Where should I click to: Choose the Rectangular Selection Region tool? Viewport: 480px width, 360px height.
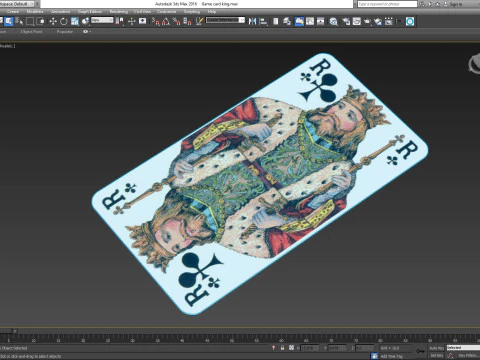click(x=30, y=21)
